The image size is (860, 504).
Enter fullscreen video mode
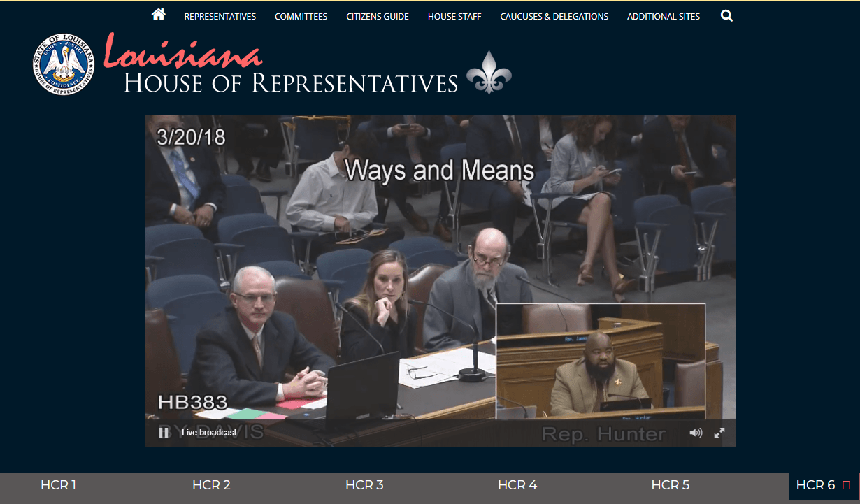[719, 433]
